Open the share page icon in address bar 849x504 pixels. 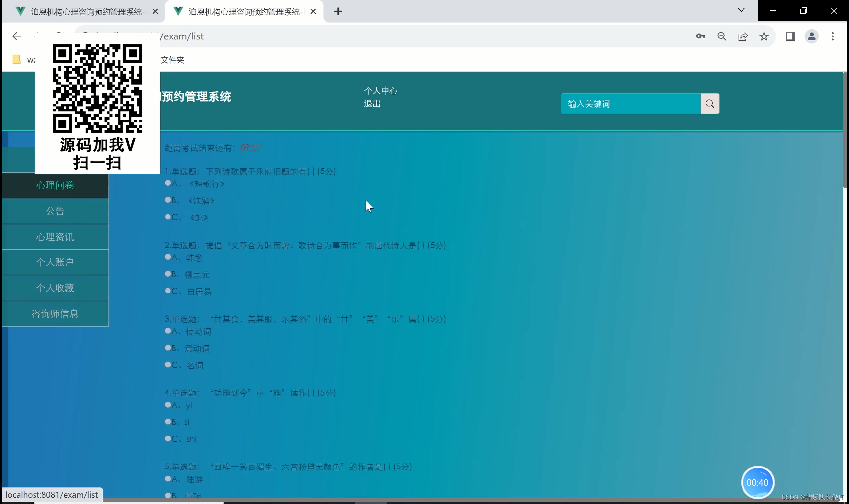click(743, 36)
